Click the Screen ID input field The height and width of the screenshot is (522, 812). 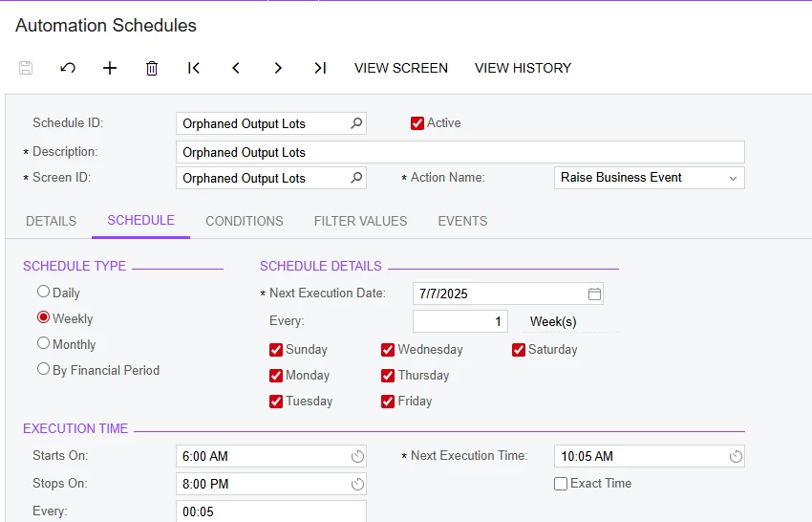coord(271,178)
